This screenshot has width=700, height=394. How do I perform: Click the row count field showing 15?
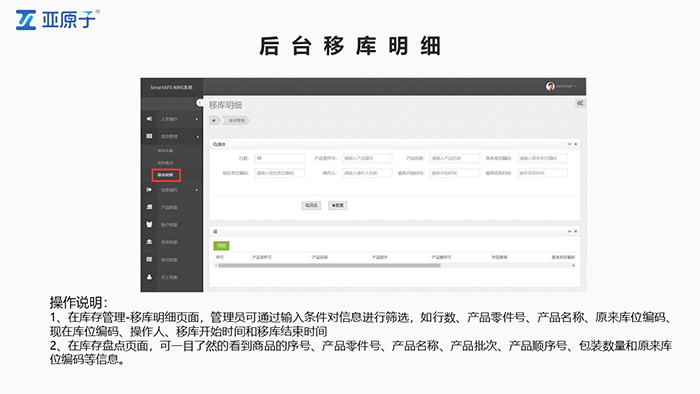tap(279, 158)
